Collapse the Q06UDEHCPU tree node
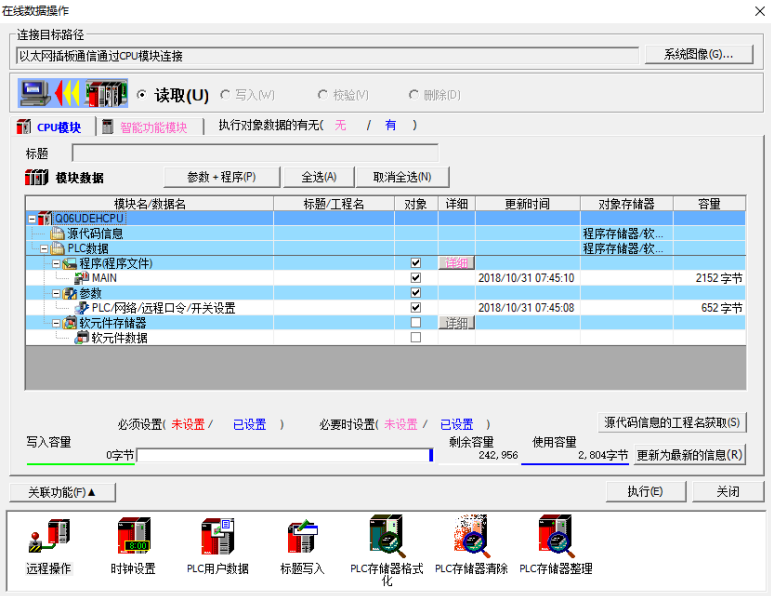Viewport: 771px width, 596px height. click(32, 218)
